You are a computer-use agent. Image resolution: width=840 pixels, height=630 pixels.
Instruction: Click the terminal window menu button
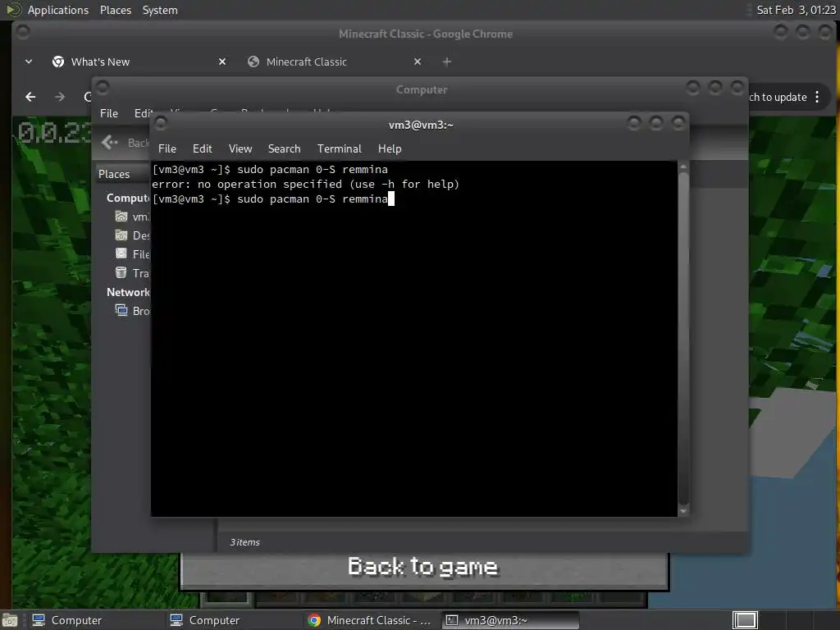tap(160, 123)
